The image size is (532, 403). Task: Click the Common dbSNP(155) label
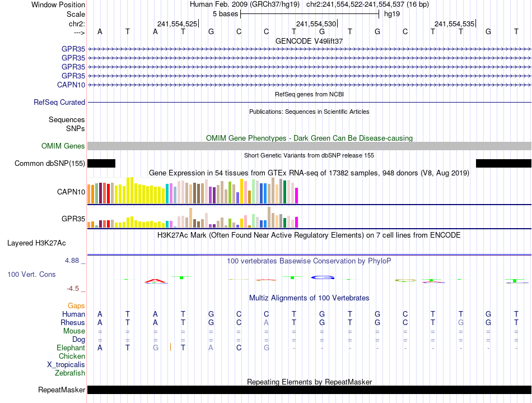click(x=49, y=163)
